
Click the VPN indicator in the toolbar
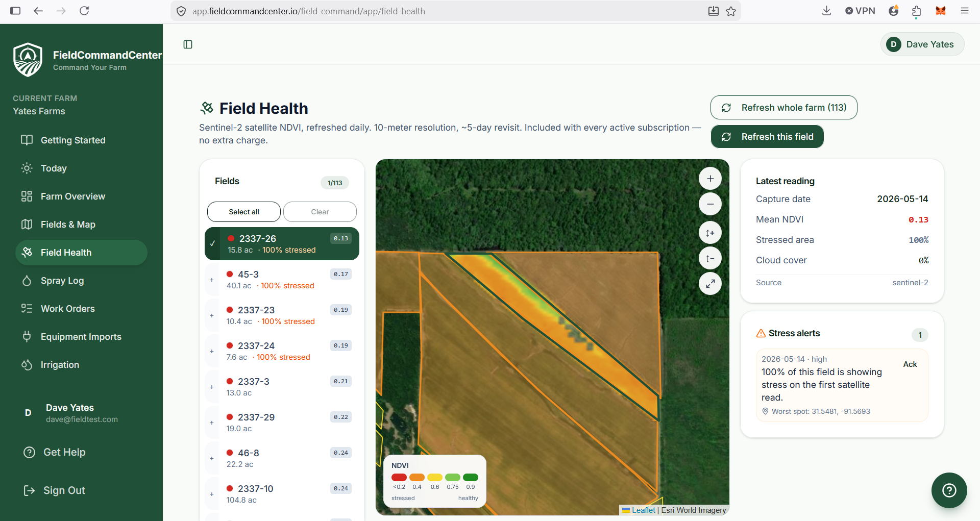[860, 11]
